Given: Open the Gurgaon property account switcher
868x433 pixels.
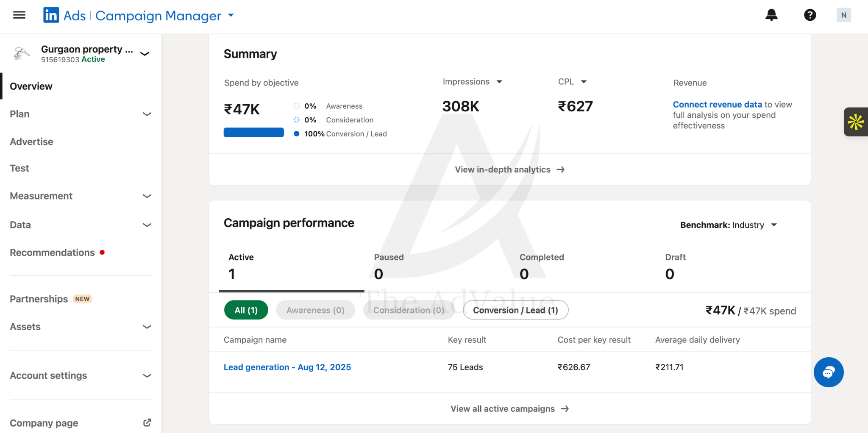Looking at the screenshot, I should point(81,54).
